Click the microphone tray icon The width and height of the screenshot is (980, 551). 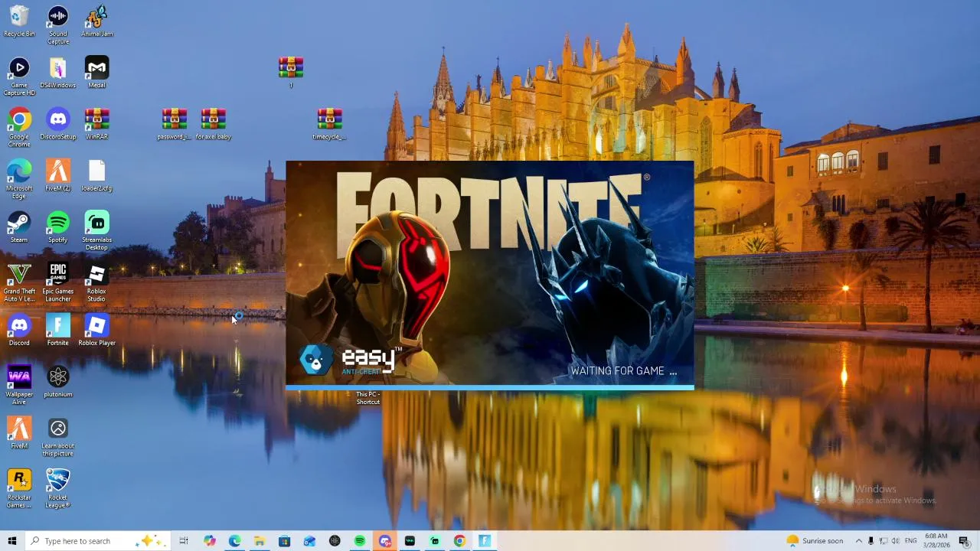(x=871, y=541)
